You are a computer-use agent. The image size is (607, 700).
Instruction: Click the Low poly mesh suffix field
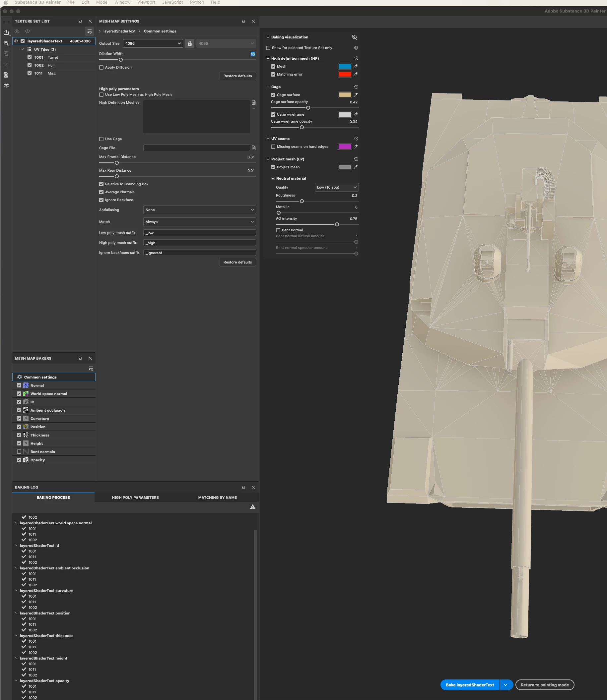199,233
